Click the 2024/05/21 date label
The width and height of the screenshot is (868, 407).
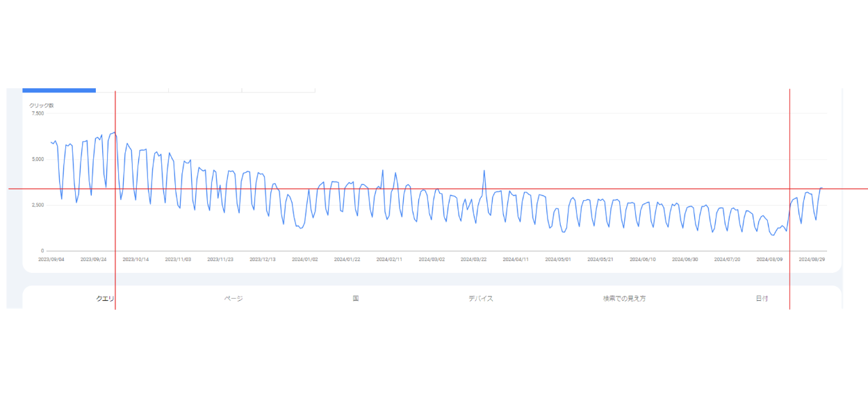600,259
